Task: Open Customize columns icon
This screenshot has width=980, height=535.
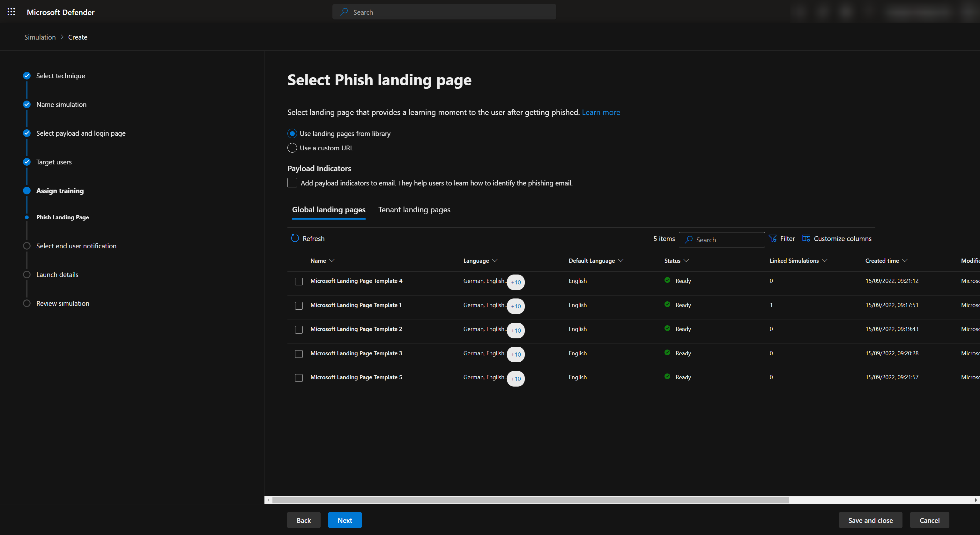Action: [806, 238]
